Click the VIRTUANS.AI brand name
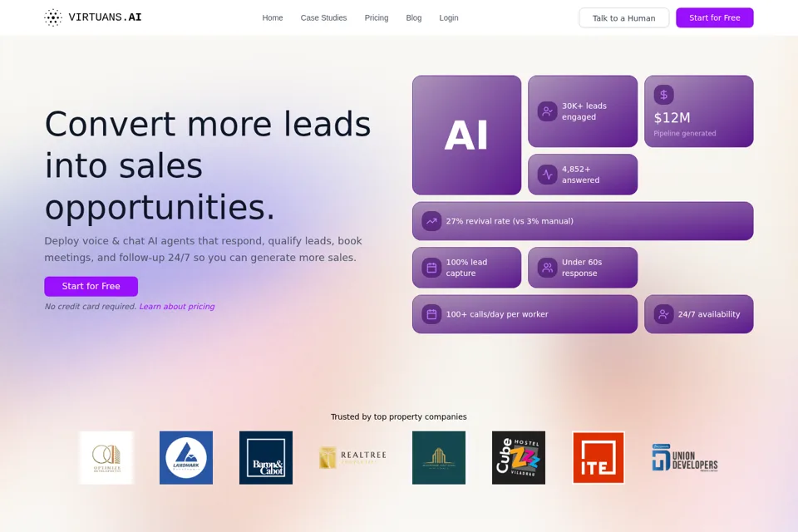798x532 pixels. 106,17
